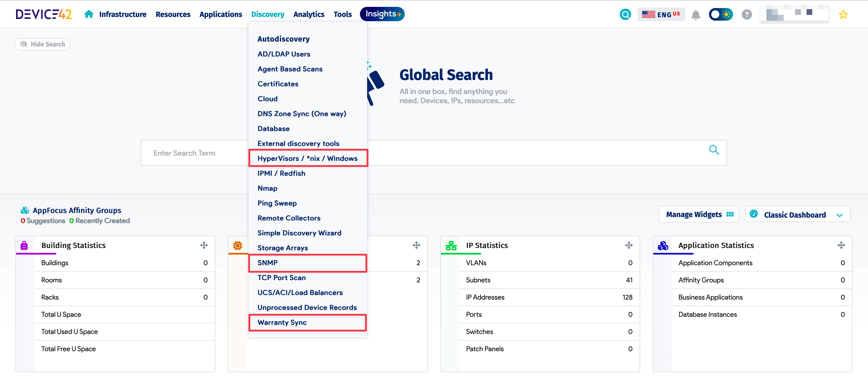Image resolution: width=868 pixels, height=379 pixels.
Task: Open the help question mark icon
Action: coord(746,14)
